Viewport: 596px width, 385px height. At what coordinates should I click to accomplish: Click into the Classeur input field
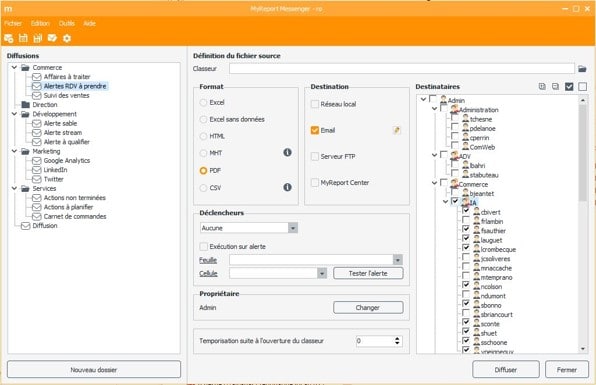click(x=402, y=68)
